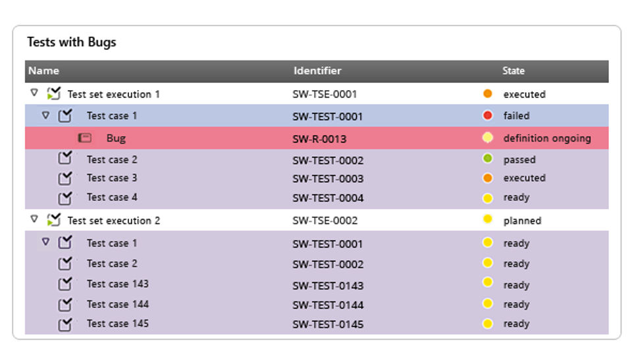Image resolution: width=632 pixels, height=364 pixels.
Task: Click the failed Test case 1 icon
Action: (x=65, y=116)
